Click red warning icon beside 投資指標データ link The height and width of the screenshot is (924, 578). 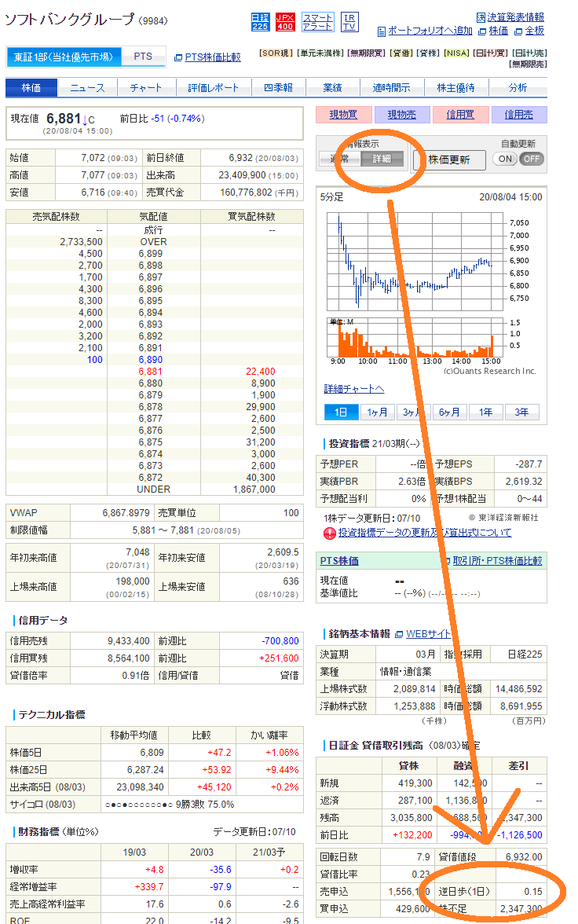tap(329, 533)
